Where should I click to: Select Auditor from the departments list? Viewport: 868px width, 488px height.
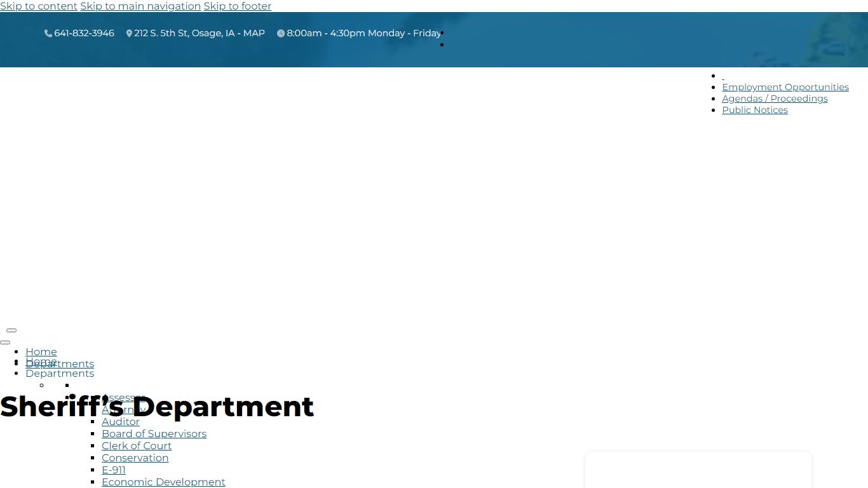click(121, 422)
